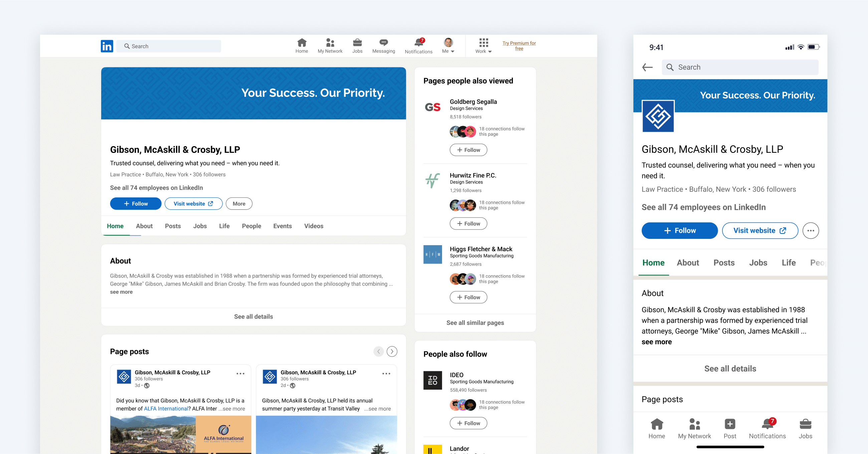The height and width of the screenshot is (454, 868).
Task: Go to next page posts arrow
Action: (x=392, y=352)
